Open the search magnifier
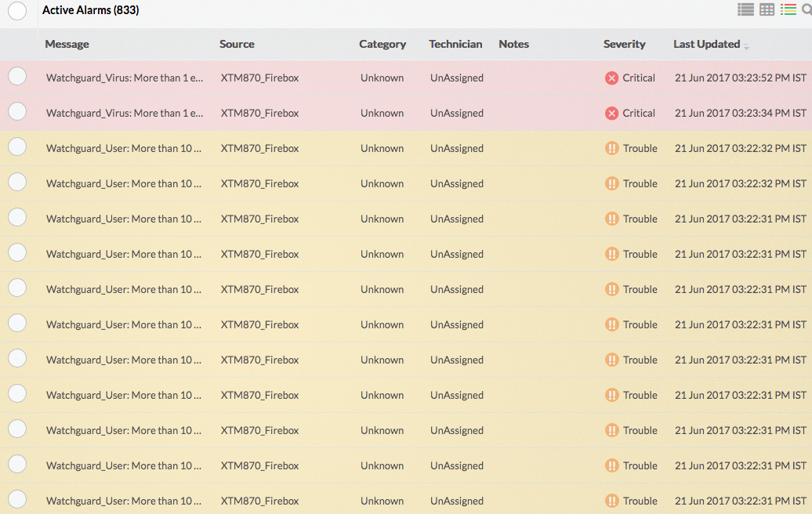 click(807, 9)
